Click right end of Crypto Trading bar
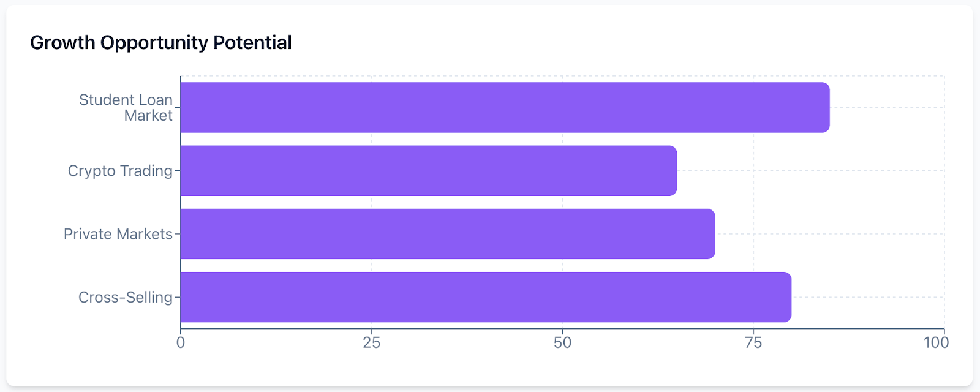Viewport: 980px width, 392px height. tap(673, 171)
